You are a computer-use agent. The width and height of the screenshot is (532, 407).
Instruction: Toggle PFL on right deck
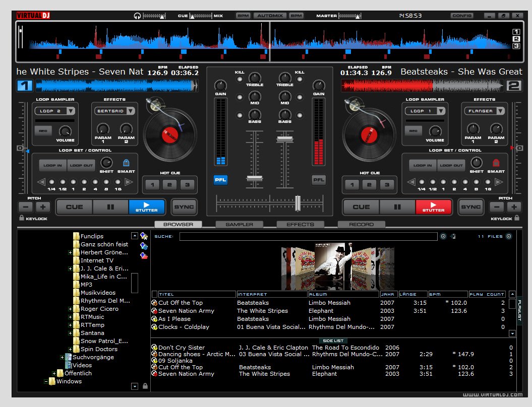(319, 180)
